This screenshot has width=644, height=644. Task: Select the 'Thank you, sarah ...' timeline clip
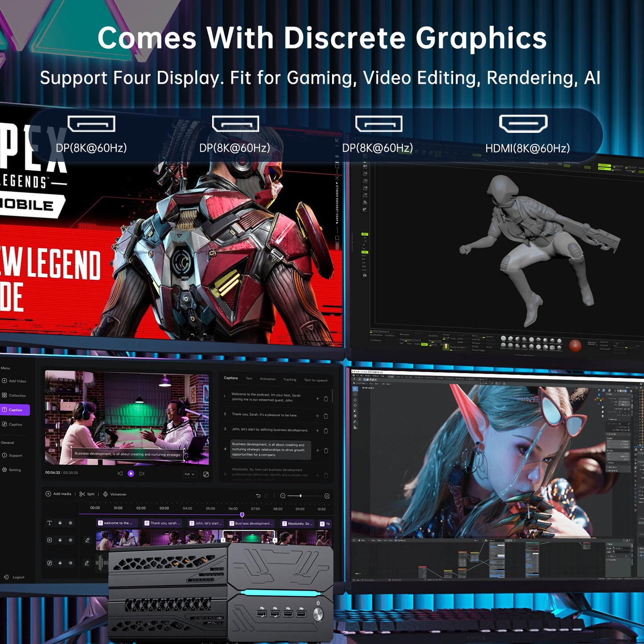tap(162, 523)
